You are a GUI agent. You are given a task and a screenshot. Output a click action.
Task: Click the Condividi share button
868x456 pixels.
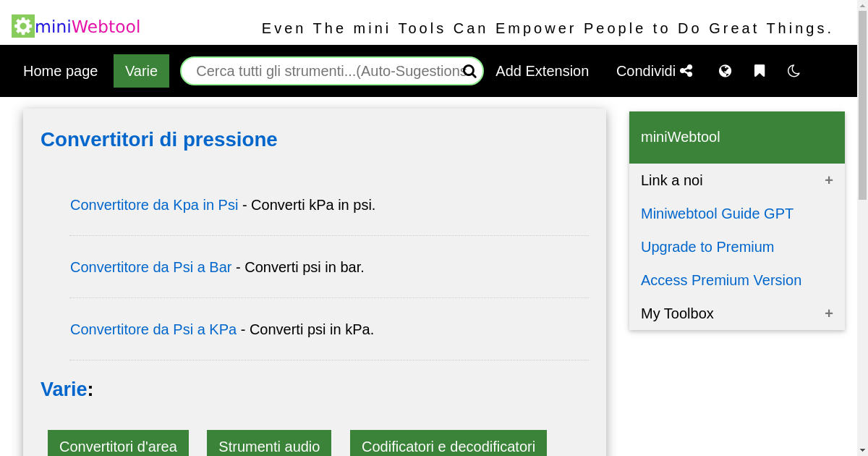(655, 71)
